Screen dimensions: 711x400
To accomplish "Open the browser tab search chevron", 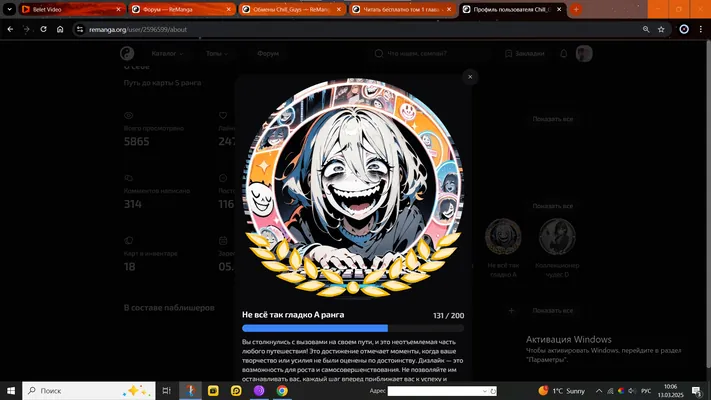I will [x=9, y=9].
